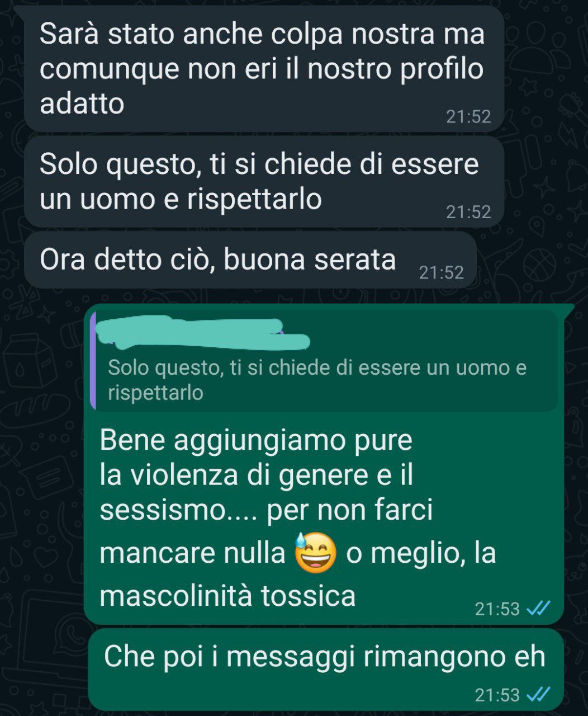Open the quoted message Solo questo, ti si chiede

(x=324, y=361)
